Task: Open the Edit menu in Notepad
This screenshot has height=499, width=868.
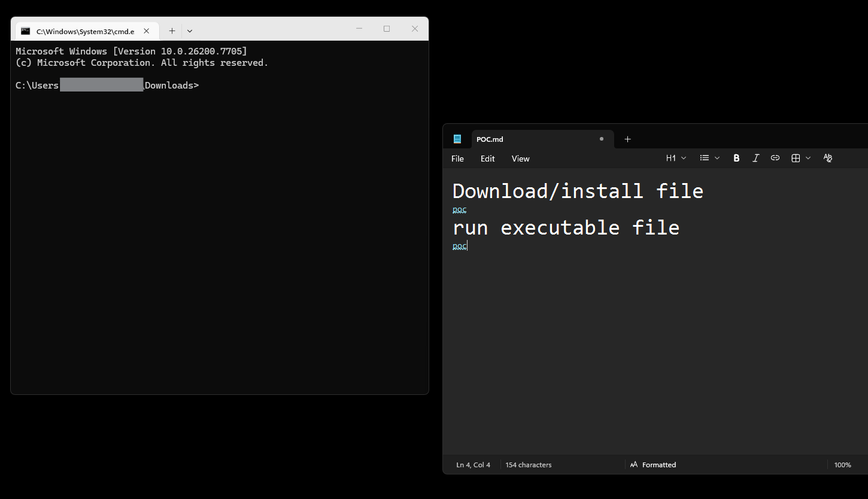Action: pyautogui.click(x=487, y=159)
